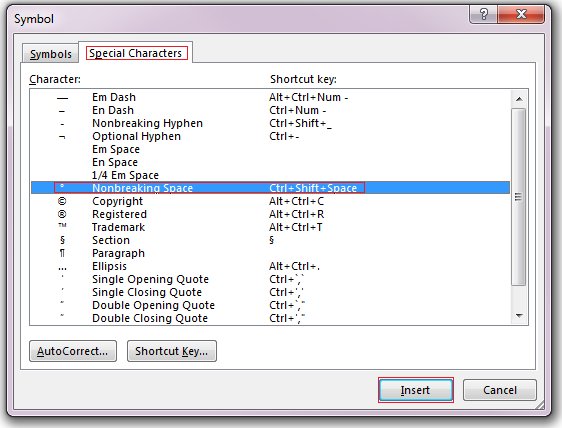Click the Alt+Ctrl+C shortcut text
Viewport: 562px width, 428px height.
(296, 201)
